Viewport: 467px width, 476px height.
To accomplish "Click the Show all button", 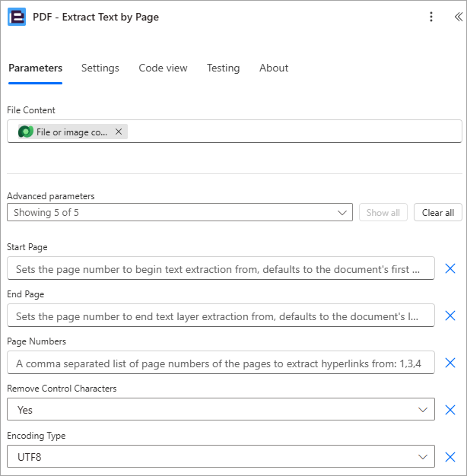I will coord(383,212).
